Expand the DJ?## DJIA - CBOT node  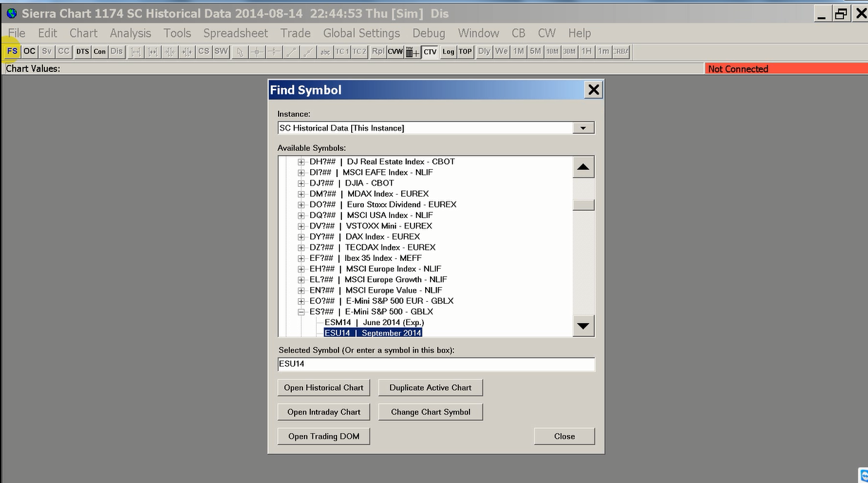[x=302, y=183]
